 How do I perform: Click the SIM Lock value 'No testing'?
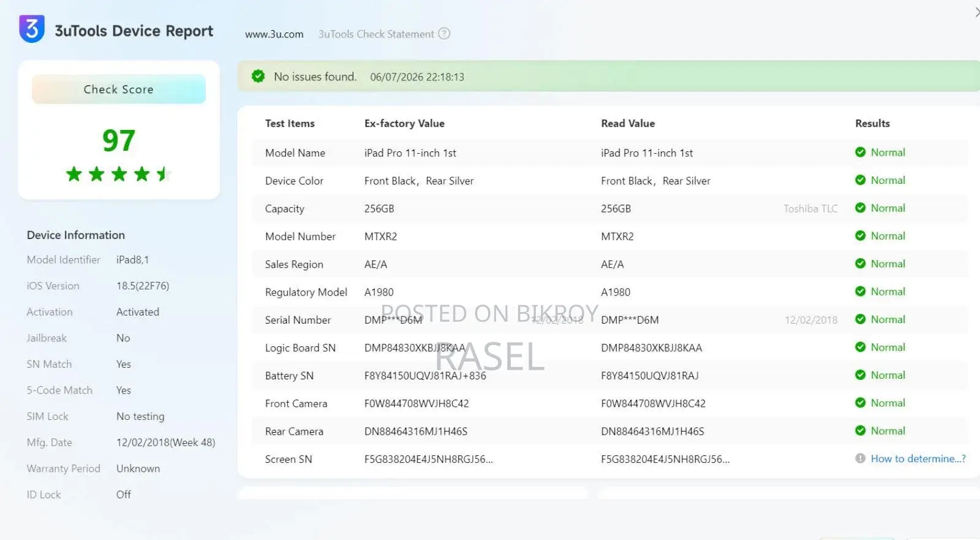coord(140,416)
